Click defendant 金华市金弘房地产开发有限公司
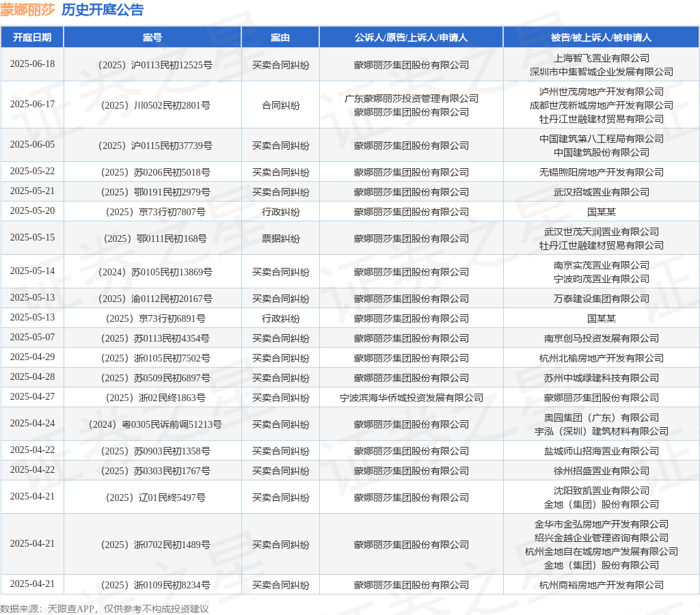This screenshot has height=615, width=700. coord(602,524)
